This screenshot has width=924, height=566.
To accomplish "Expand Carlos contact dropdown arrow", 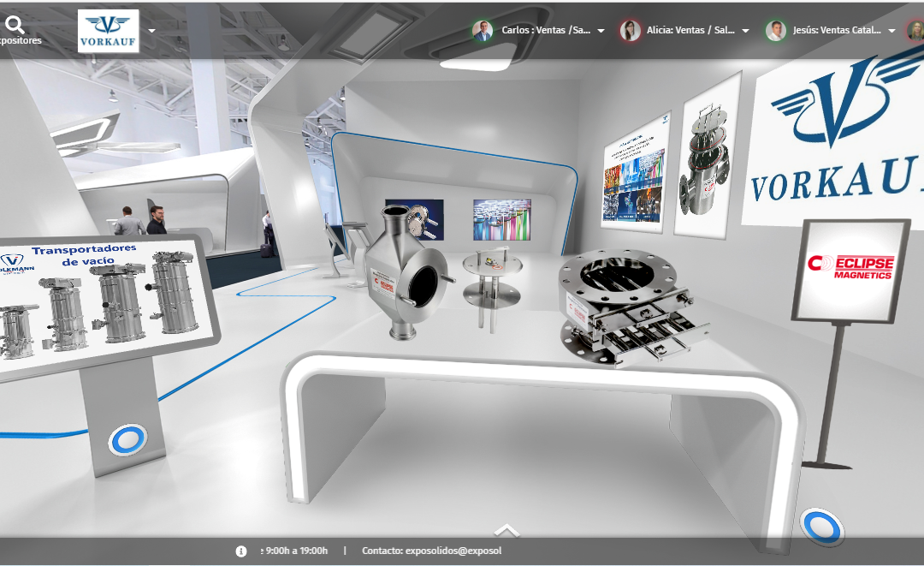I will coord(601,31).
